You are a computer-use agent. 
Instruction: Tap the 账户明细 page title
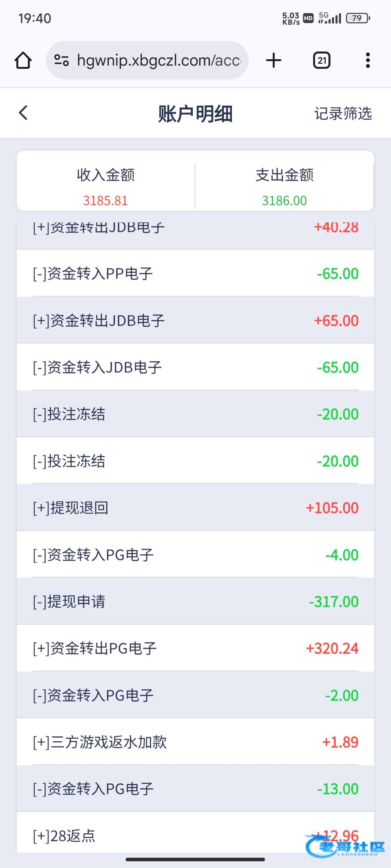[x=195, y=114]
